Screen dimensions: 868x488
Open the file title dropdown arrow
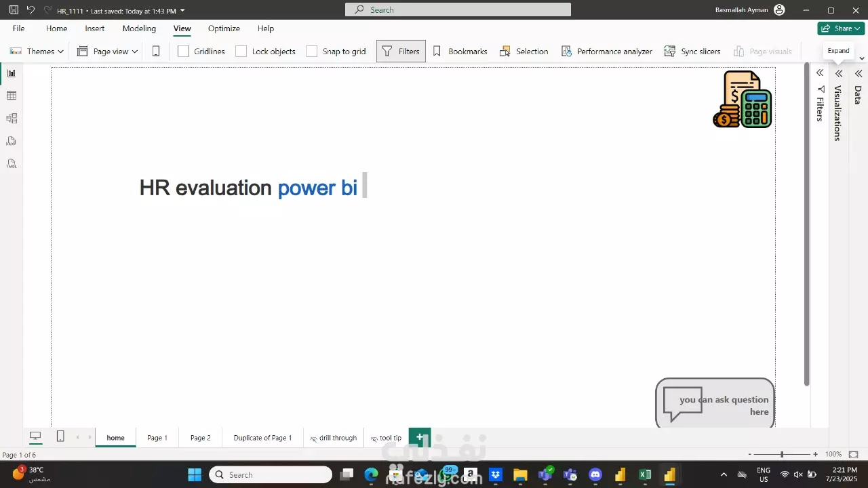pos(182,11)
